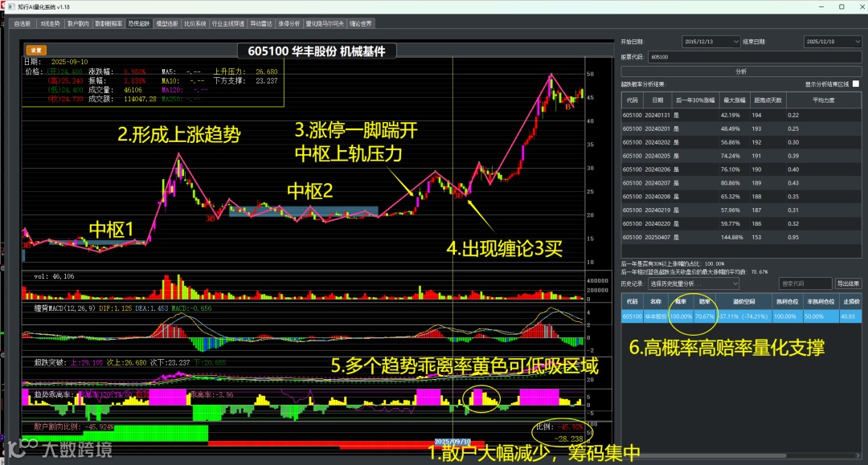Click the 导出结果 button

click(848, 283)
